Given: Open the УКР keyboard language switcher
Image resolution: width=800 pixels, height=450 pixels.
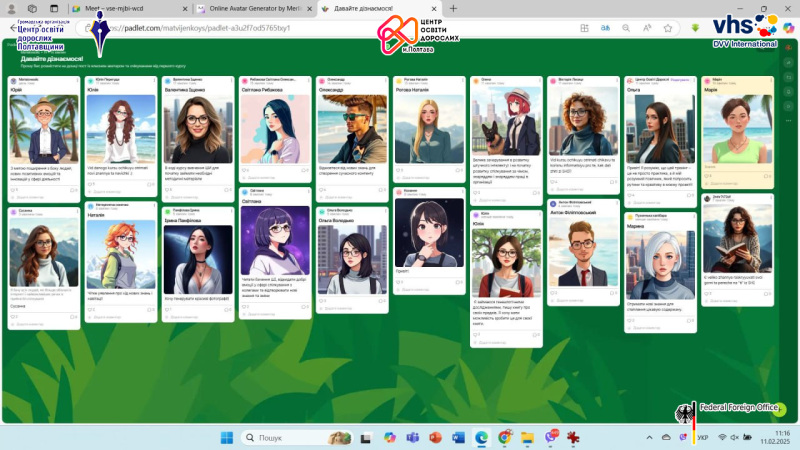Looking at the screenshot, I should [703, 438].
